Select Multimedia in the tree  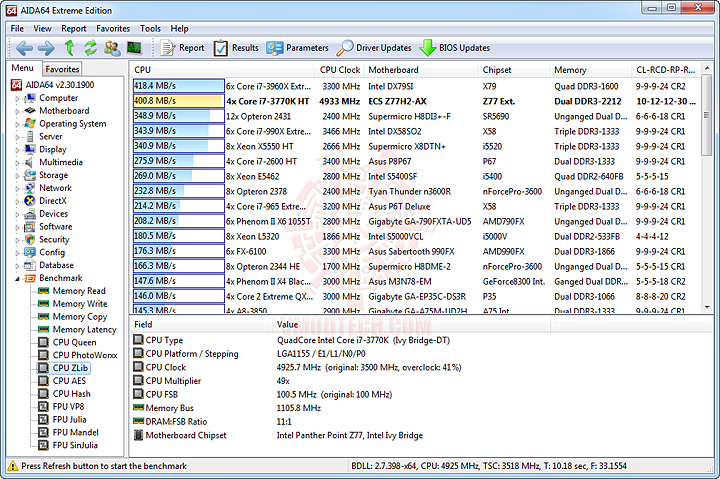(x=61, y=162)
